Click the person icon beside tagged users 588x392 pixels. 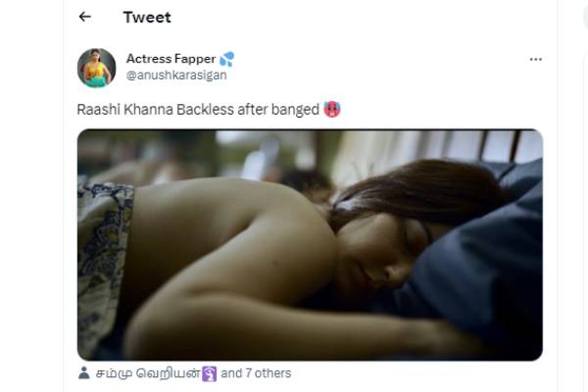[x=84, y=372]
